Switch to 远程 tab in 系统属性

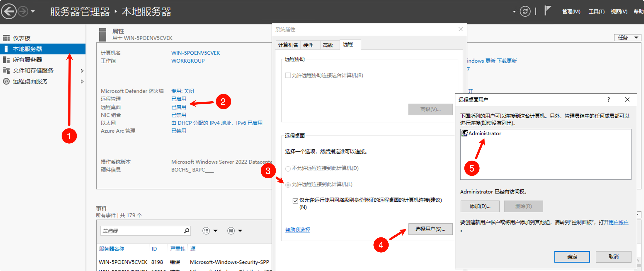coord(350,45)
